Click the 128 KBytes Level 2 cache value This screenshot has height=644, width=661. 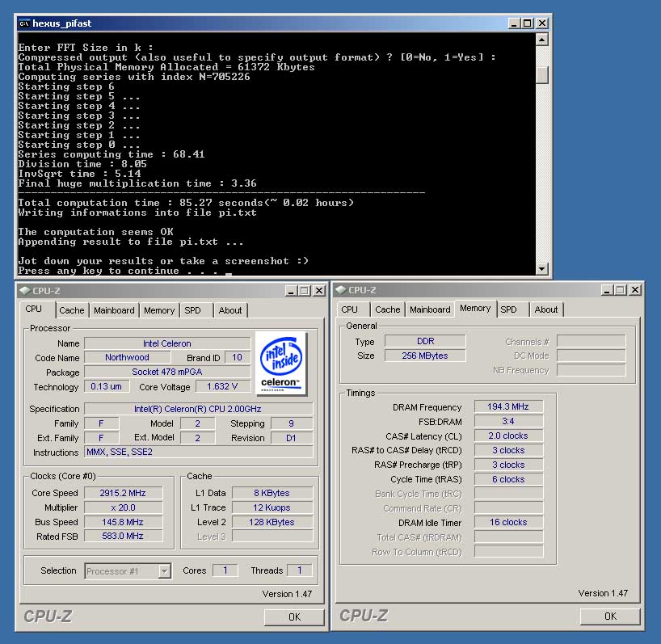(272, 522)
